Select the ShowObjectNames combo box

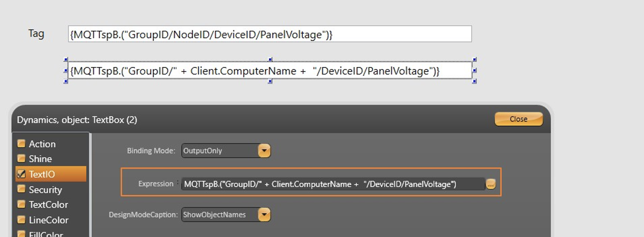pos(219,214)
